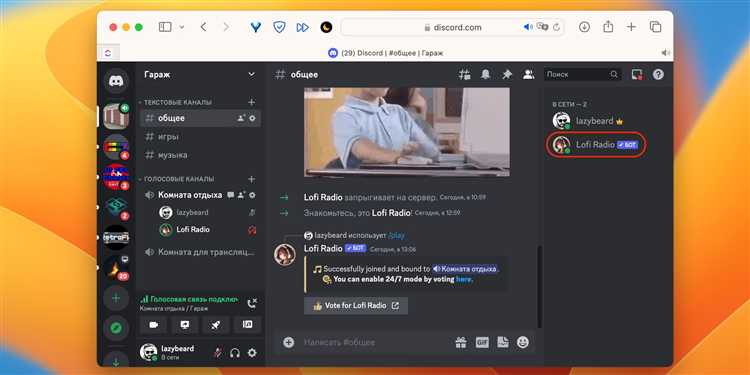Open Discord home direct messages icon
Viewport: 750px width, 375px height.
coord(116,81)
